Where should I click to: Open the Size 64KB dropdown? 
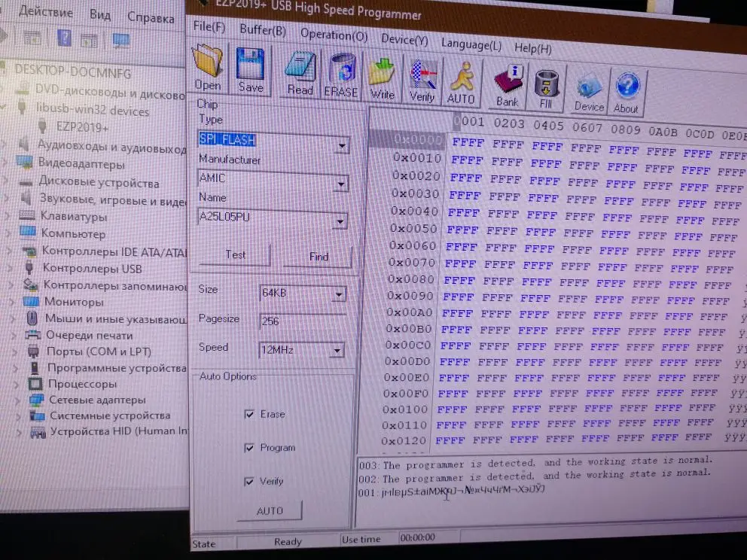pos(338,295)
